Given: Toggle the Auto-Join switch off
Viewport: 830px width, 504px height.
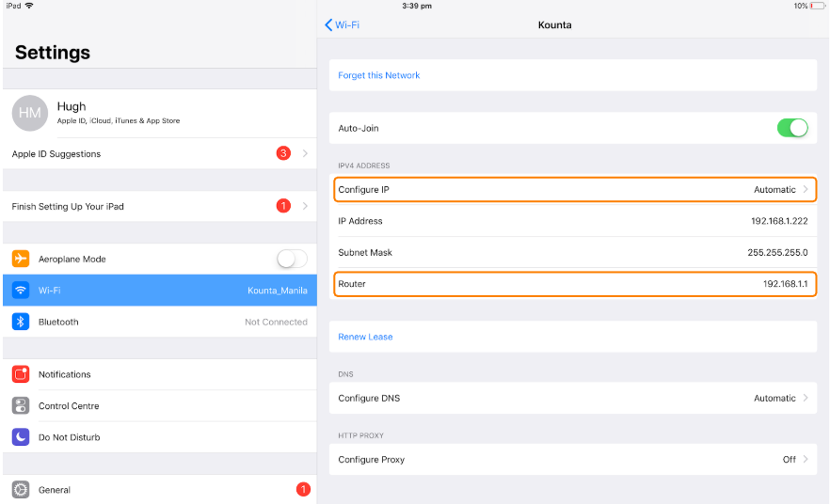Looking at the screenshot, I should click(x=792, y=128).
